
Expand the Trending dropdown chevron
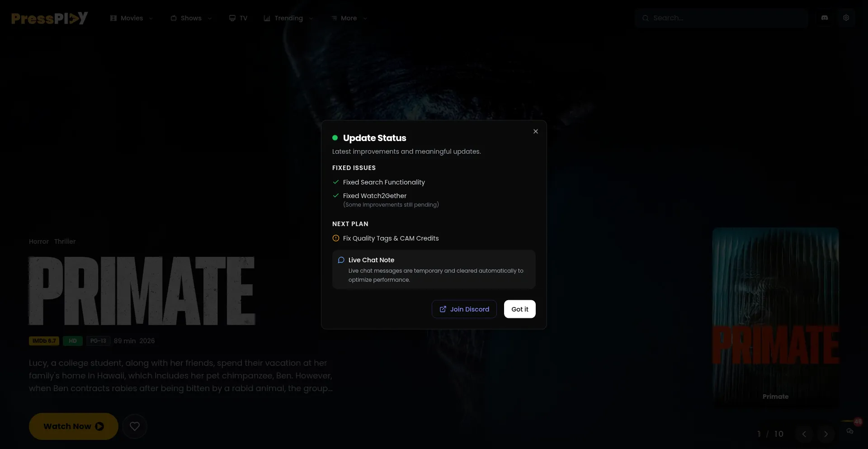tap(311, 19)
